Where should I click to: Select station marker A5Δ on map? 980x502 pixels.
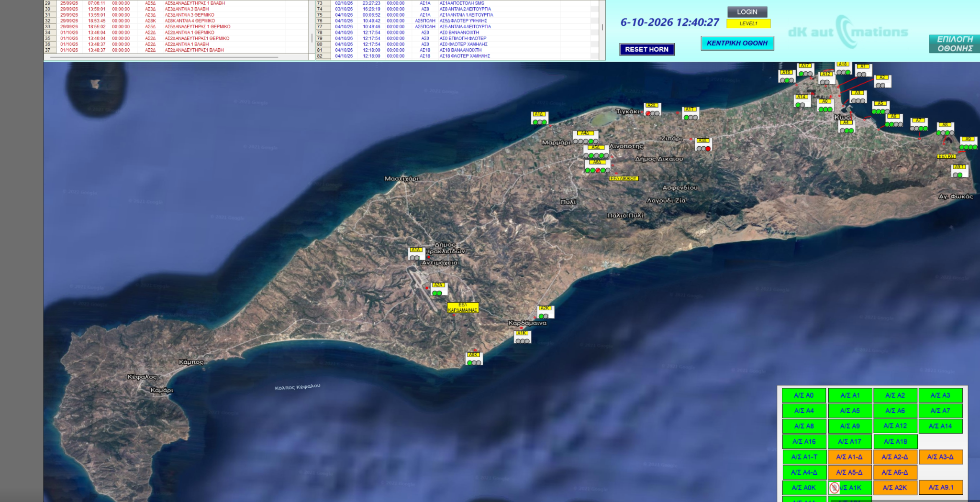596,152
